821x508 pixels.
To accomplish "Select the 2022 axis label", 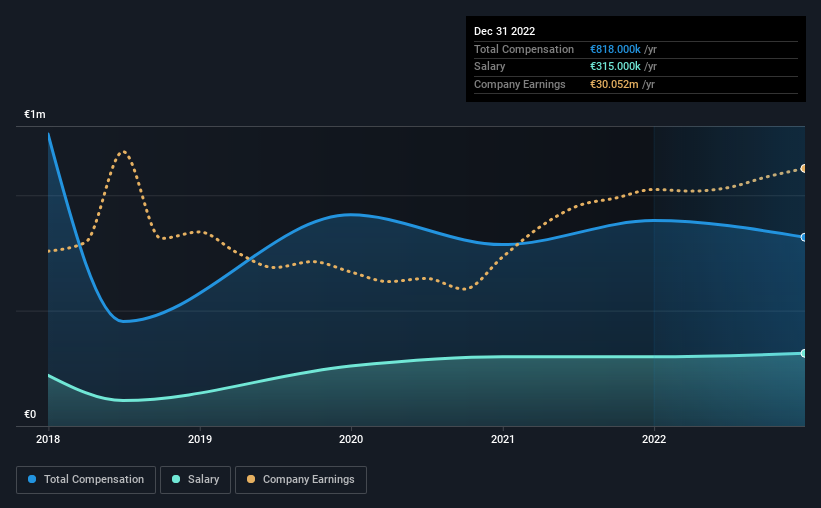I will 654,439.
